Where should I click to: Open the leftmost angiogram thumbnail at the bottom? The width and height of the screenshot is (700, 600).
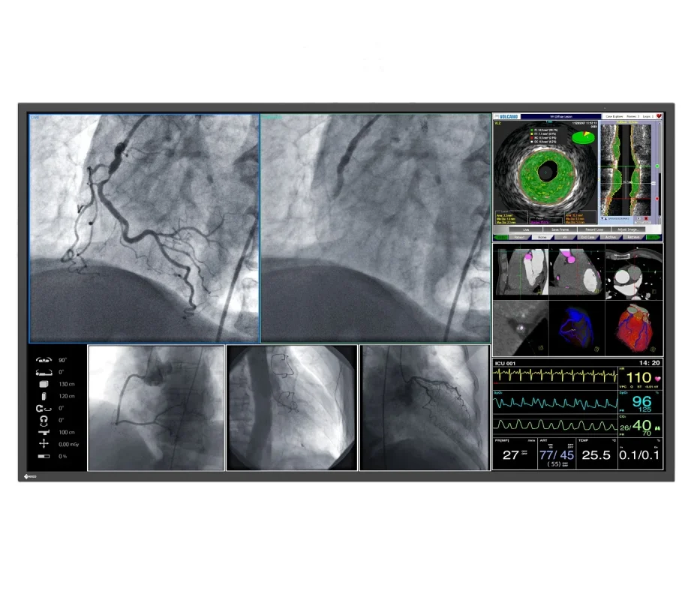(158, 409)
